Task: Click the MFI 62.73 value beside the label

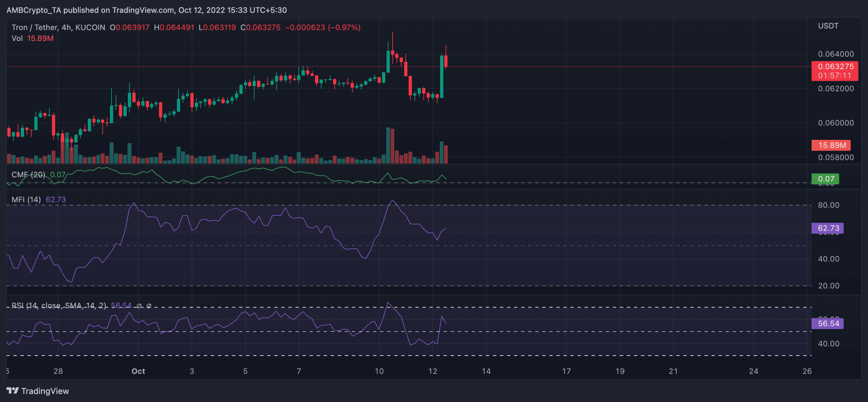Action: (x=56, y=199)
